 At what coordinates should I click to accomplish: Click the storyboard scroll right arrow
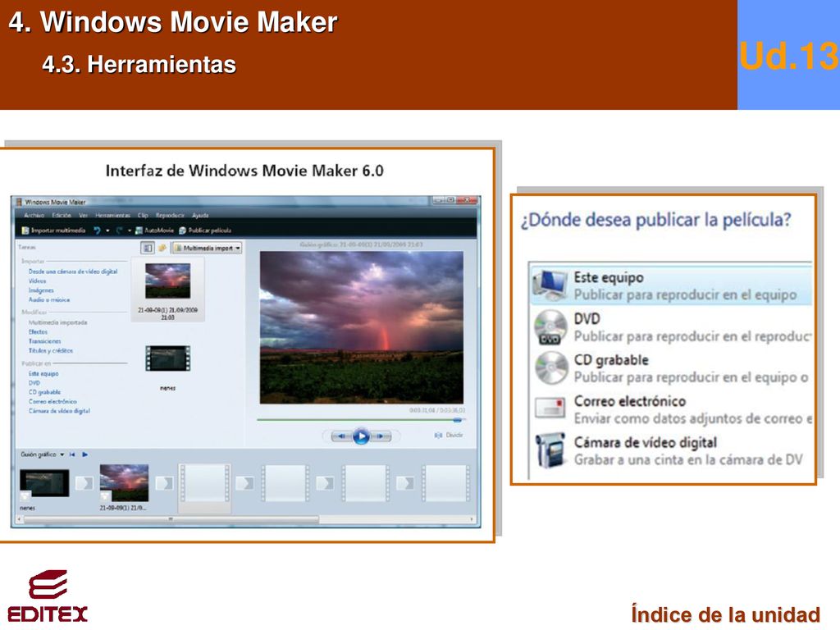(x=472, y=519)
